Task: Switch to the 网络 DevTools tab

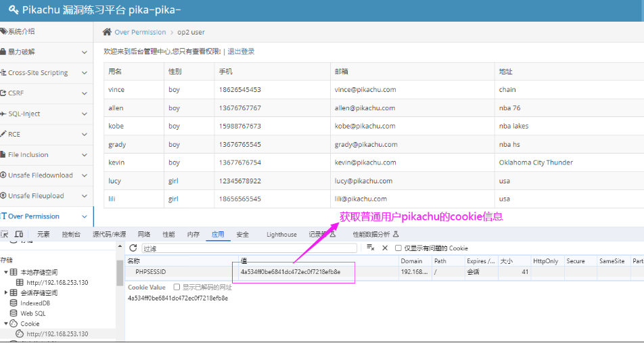Action: (x=144, y=235)
